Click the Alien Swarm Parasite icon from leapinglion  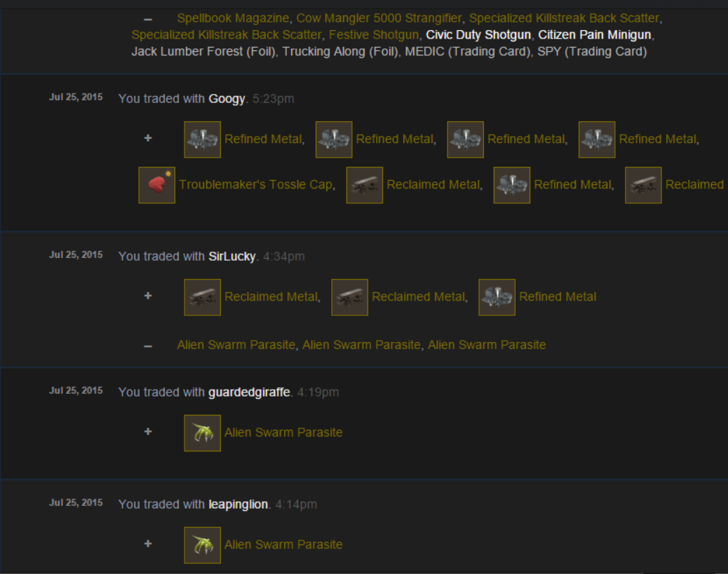coord(203,545)
